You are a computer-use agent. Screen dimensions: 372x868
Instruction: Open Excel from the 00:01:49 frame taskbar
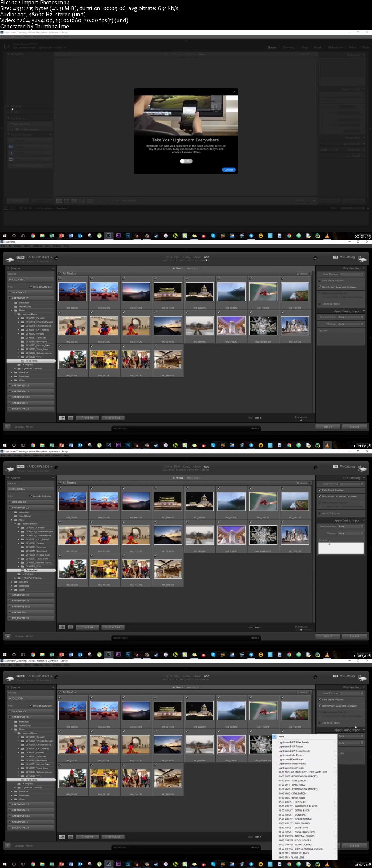tap(52, 236)
